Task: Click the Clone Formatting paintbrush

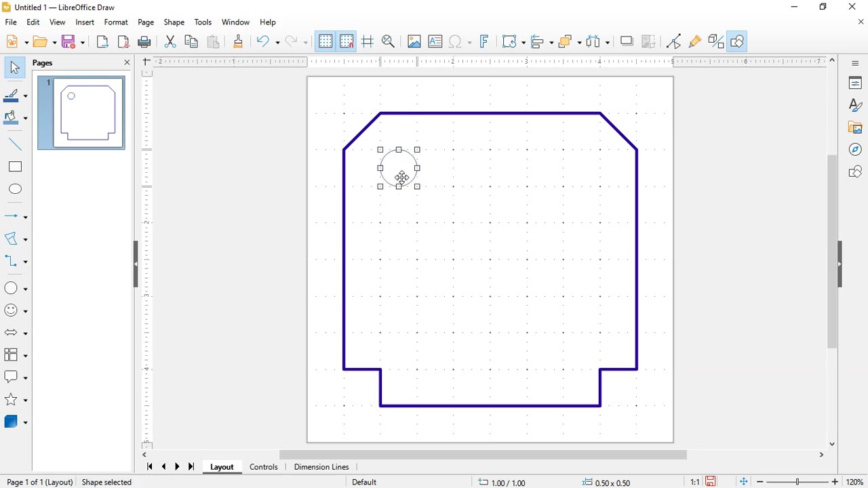Action: tap(239, 41)
